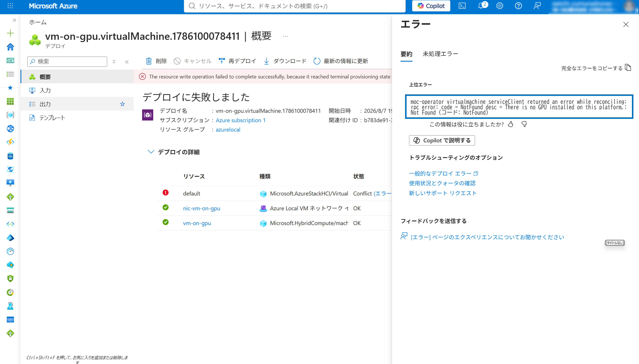Open 新しいサポート リクエスト link
This screenshot has height=364, width=639.
[443, 193]
